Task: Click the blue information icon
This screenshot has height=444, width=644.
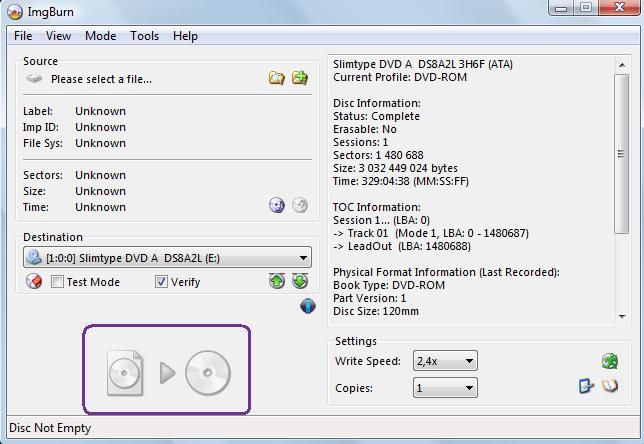Action: [308, 306]
